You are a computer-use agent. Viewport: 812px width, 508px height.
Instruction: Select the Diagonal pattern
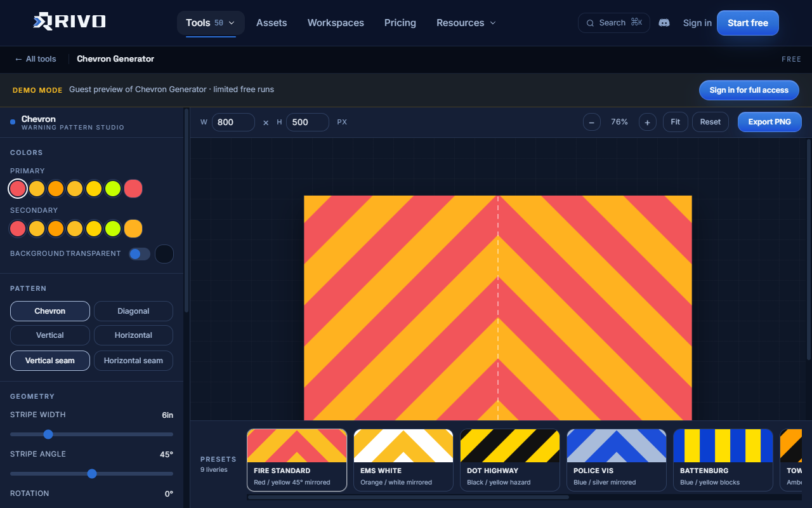pyautogui.click(x=133, y=311)
